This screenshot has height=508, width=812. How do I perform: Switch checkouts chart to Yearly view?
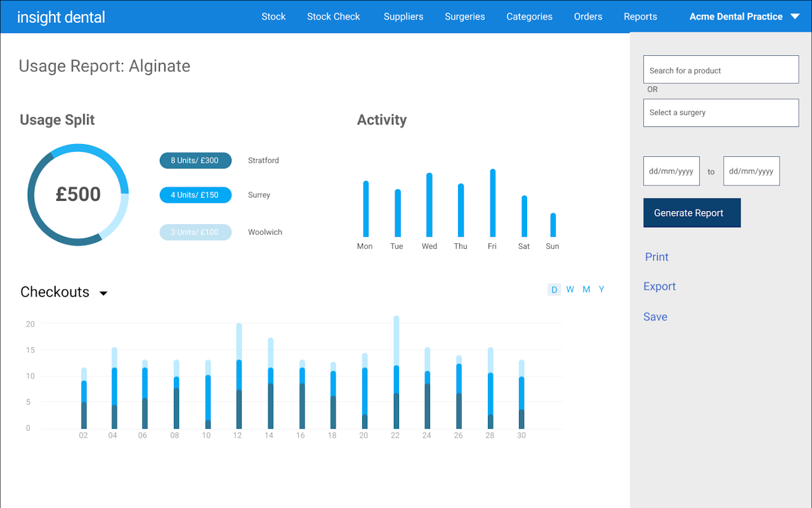pos(601,290)
